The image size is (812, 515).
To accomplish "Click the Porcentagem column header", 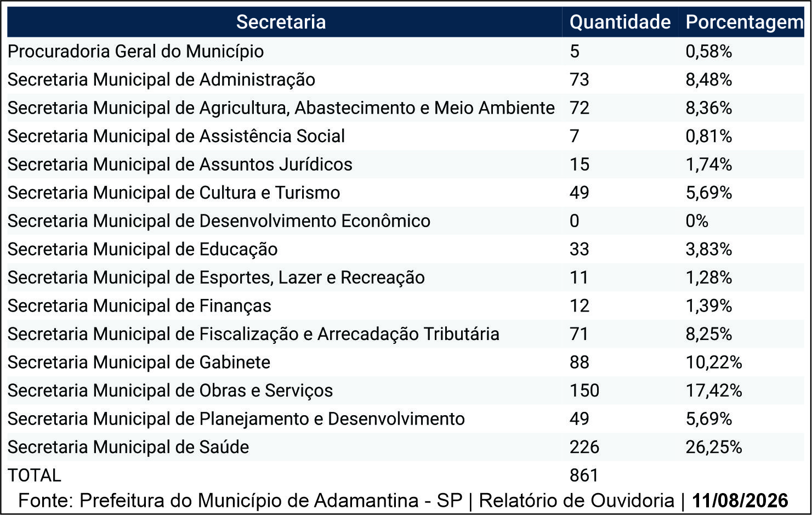I will (x=745, y=22).
